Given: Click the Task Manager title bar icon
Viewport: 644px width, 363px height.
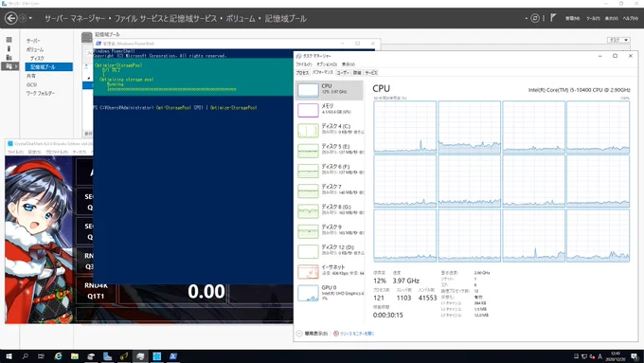Looking at the screenshot, I should point(299,56).
